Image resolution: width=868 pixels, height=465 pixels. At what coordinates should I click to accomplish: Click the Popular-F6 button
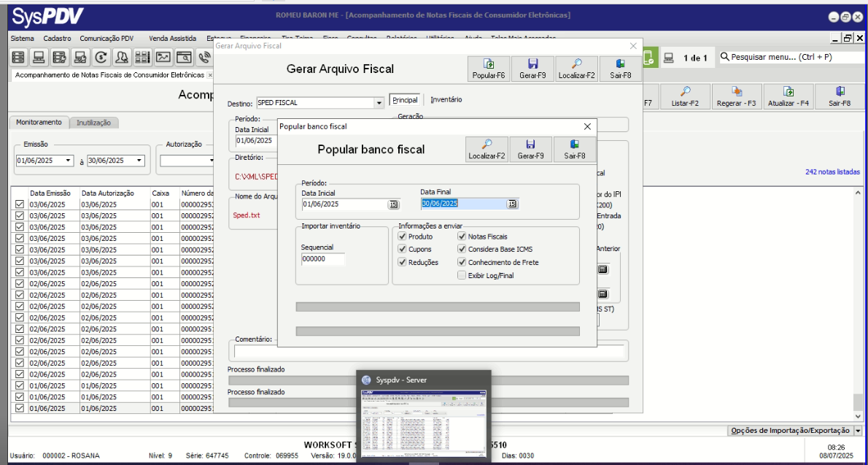coord(489,69)
